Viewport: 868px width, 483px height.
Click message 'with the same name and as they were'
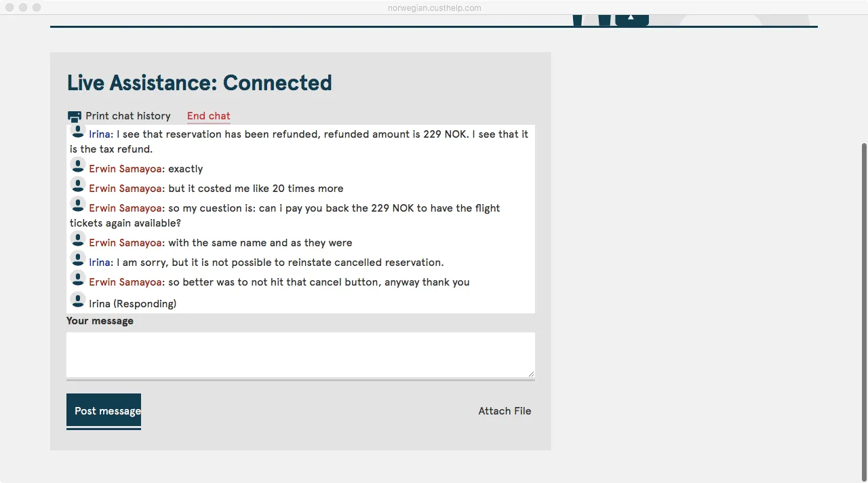[x=260, y=243]
